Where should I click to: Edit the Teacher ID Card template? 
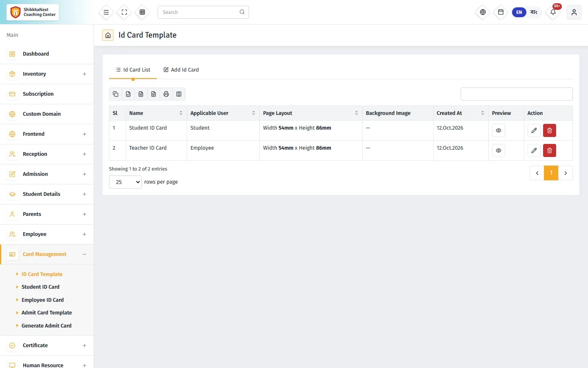(x=534, y=150)
